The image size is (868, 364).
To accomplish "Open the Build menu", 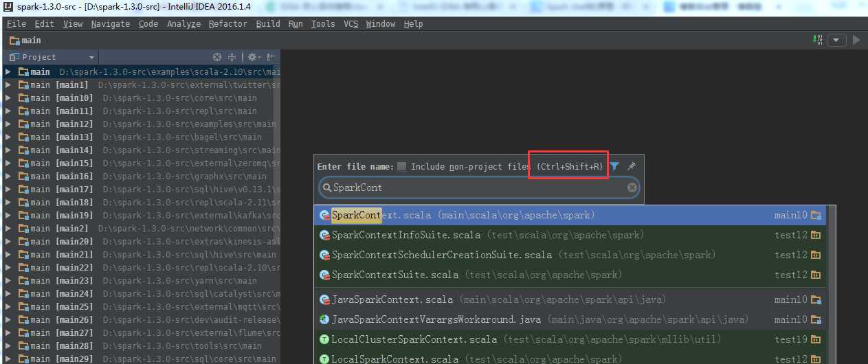I will click(268, 23).
